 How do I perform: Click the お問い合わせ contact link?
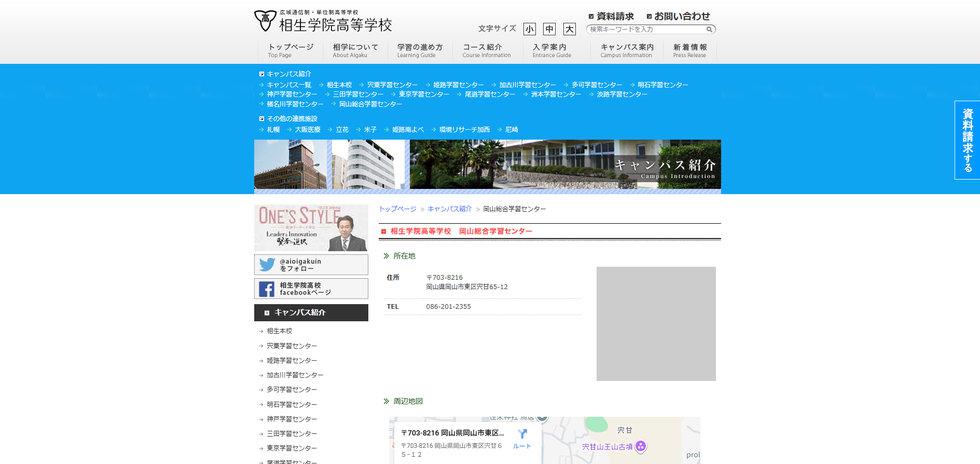(x=681, y=16)
